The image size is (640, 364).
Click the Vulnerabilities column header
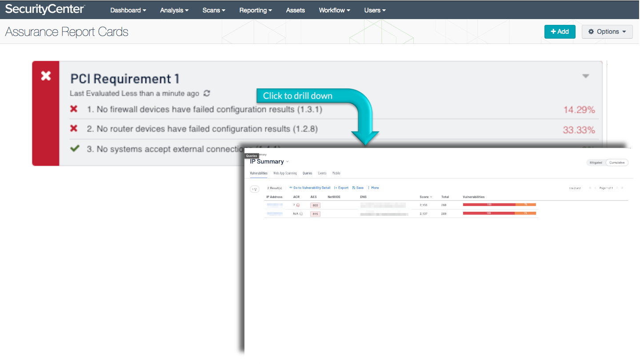(474, 197)
